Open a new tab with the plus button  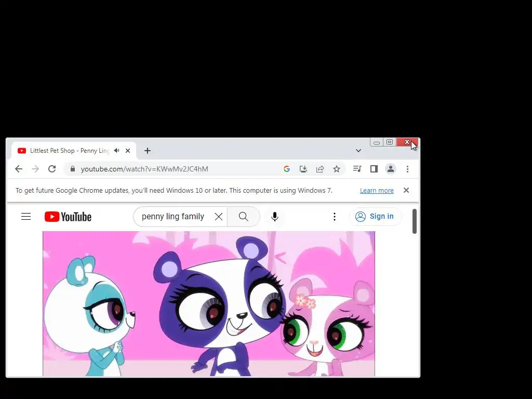point(147,151)
